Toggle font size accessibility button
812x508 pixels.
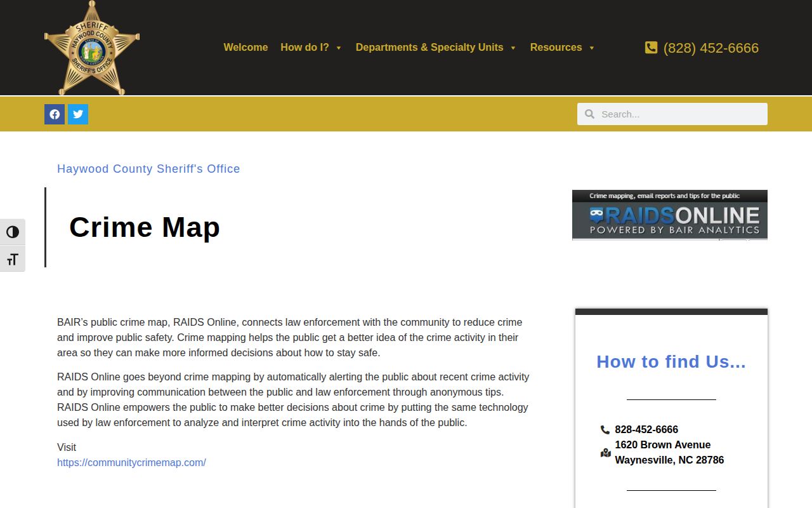click(x=13, y=259)
